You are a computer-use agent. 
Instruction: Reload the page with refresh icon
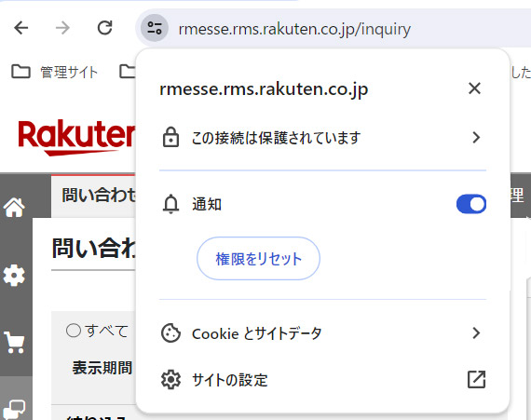tap(105, 28)
